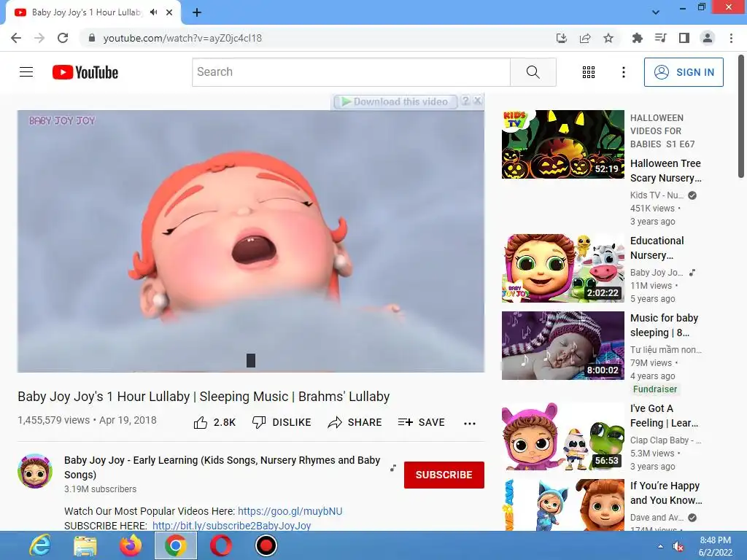Expand the tab search chevron
The width and height of the screenshot is (747, 560).
point(656,12)
